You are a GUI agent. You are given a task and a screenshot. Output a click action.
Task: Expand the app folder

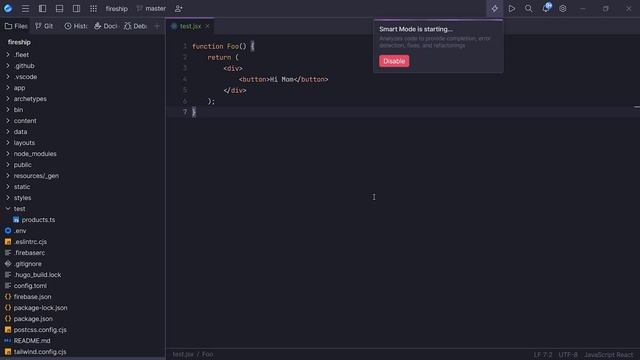8,88
